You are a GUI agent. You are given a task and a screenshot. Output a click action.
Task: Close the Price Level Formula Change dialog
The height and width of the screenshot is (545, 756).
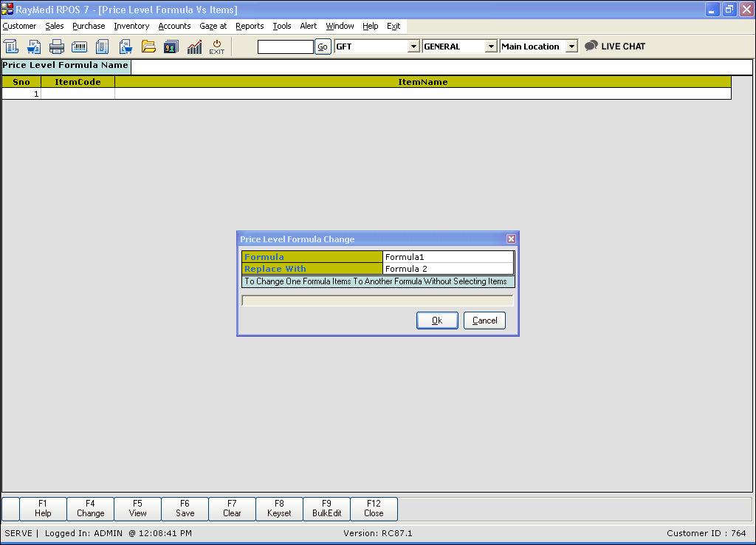[511, 239]
